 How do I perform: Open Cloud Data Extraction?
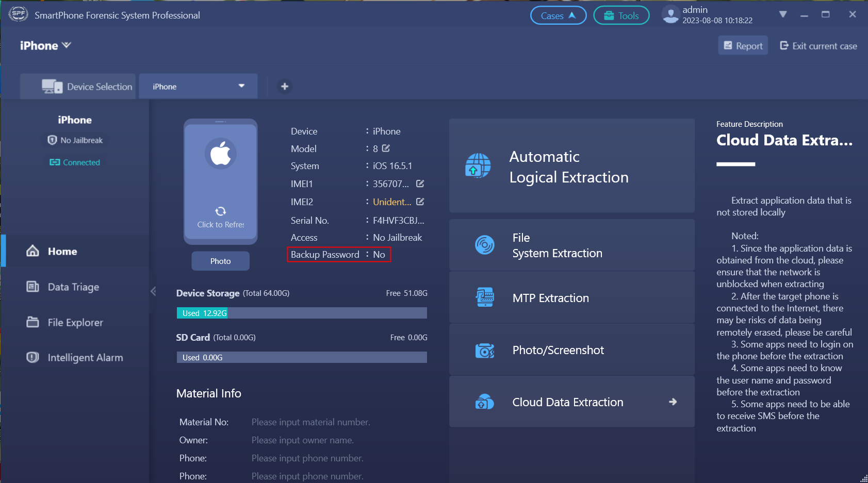pyautogui.click(x=572, y=402)
